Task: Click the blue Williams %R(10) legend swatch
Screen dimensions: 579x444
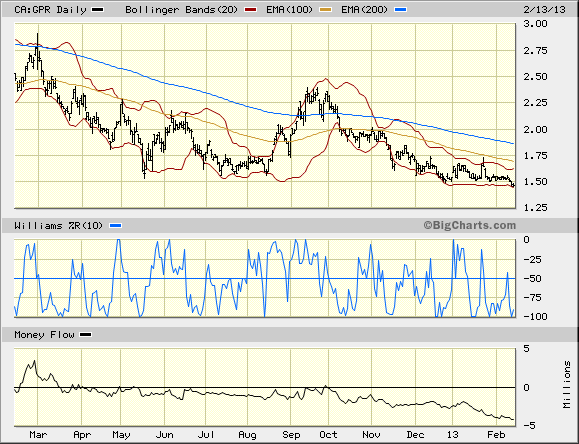Action: [116, 225]
